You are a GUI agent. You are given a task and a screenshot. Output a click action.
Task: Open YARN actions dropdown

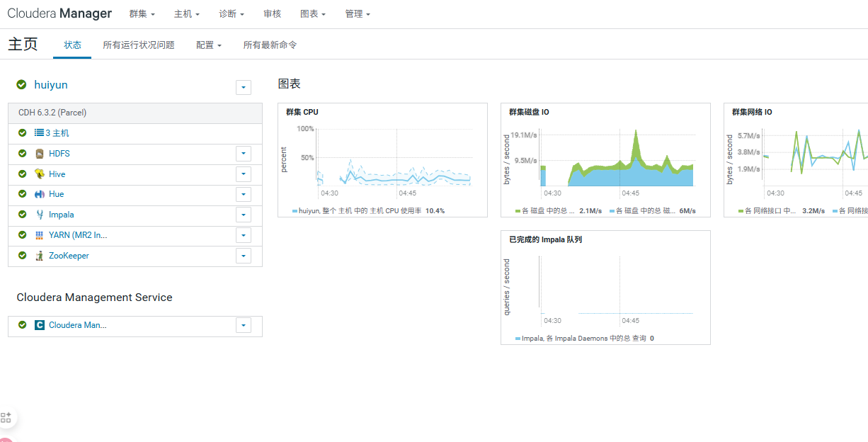244,235
